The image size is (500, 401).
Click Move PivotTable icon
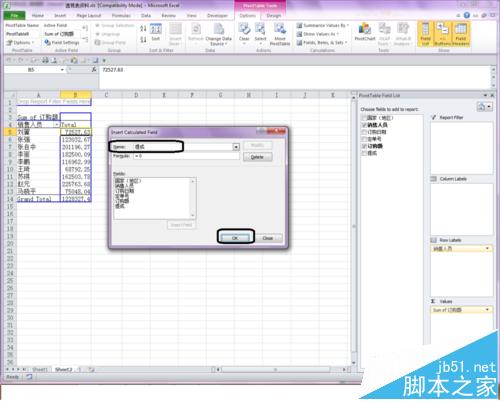pos(280,34)
